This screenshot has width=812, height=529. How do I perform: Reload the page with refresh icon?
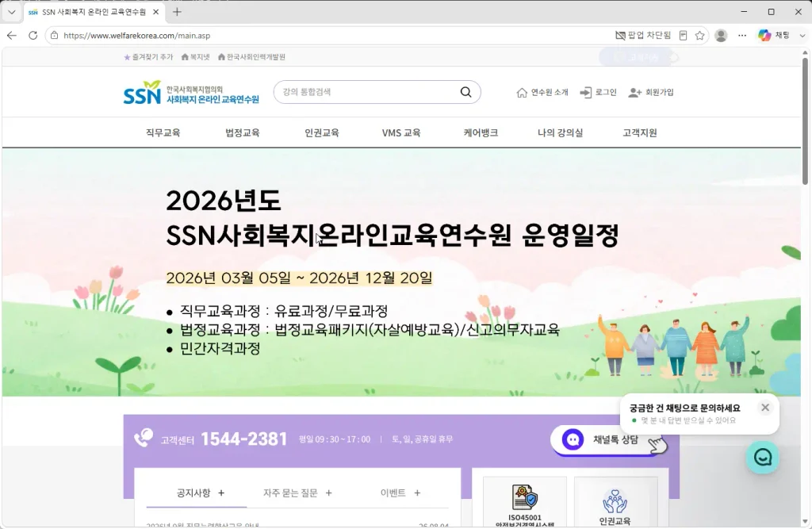33,35
